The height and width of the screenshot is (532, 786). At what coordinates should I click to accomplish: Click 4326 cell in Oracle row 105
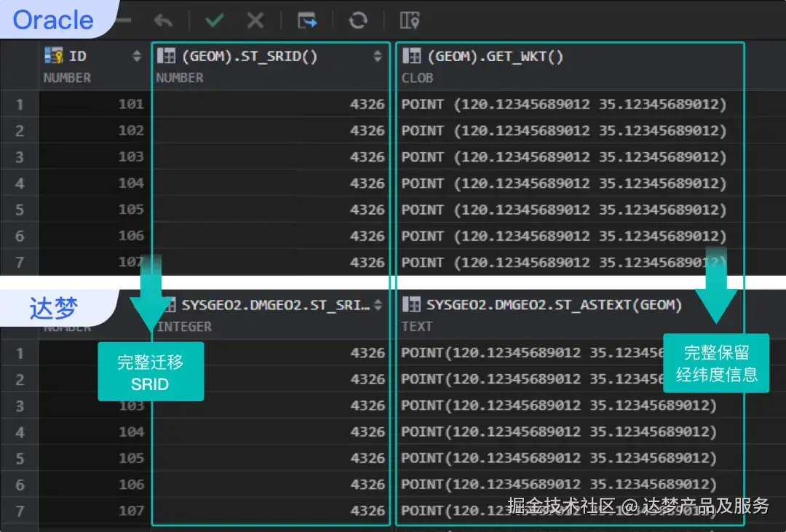(x=271, y=209)
